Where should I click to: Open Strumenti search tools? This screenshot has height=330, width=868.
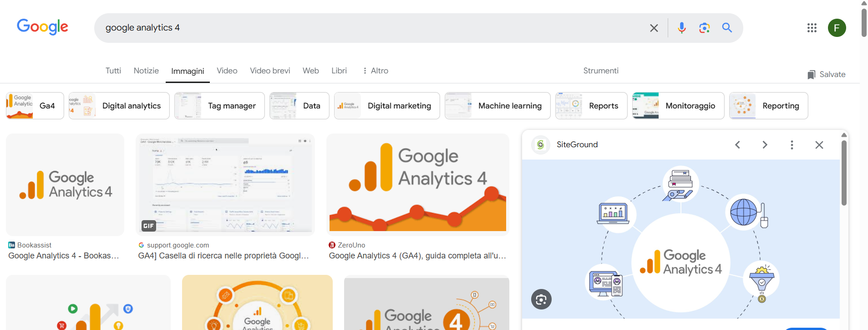point(600,71)
